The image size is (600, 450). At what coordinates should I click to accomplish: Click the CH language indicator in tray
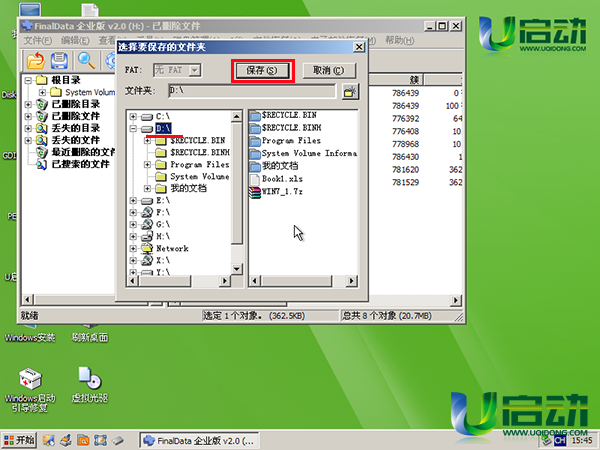[x=560, y=440]
